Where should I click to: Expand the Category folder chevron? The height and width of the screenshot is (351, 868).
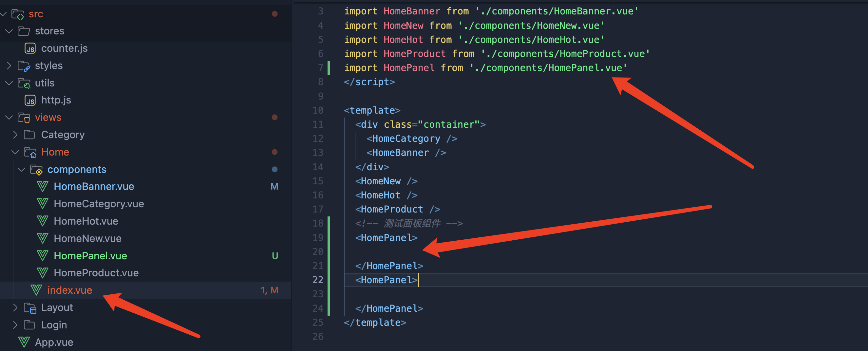click(x=15, y=134)
